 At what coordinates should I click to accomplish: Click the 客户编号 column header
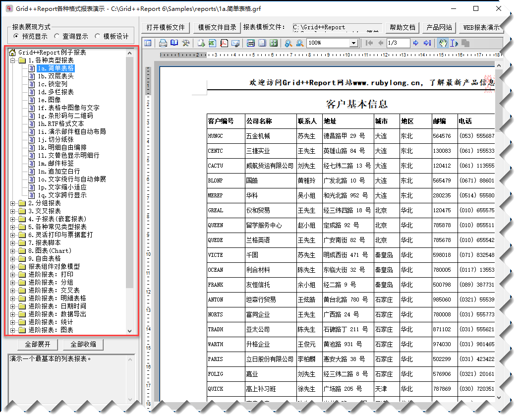pyautogui.click(x=226, y=121)
